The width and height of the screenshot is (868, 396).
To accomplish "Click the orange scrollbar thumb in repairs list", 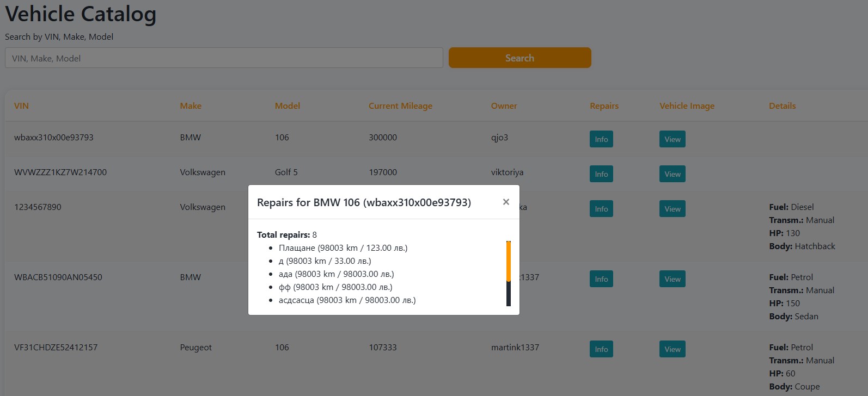I will click(509, 261).
